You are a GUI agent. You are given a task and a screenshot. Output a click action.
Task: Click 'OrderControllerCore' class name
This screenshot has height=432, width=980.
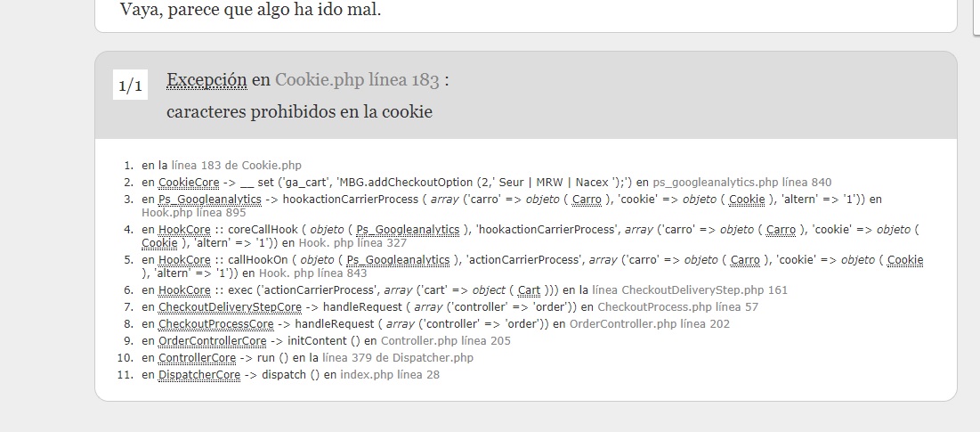click(x=213, y=341)
